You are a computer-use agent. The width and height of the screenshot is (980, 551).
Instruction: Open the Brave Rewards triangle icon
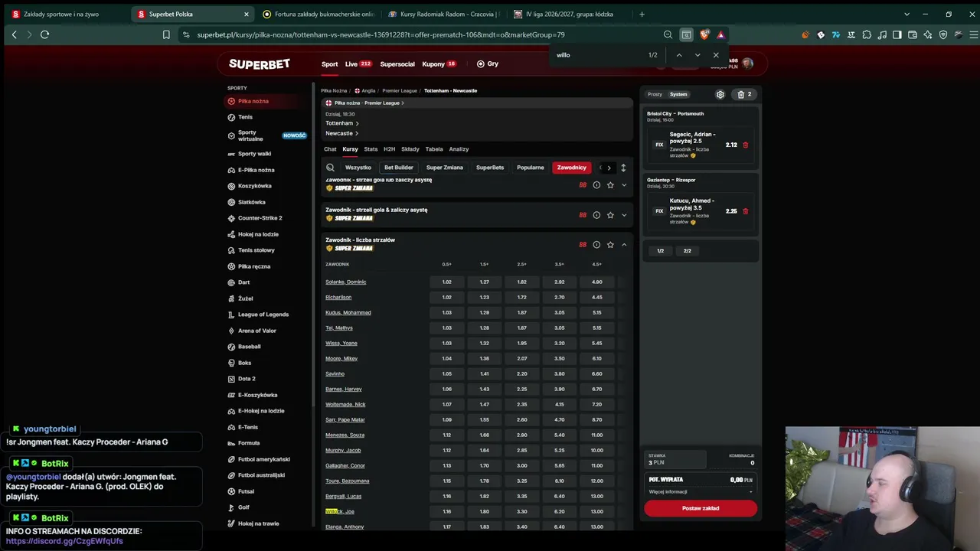(720, 34)
